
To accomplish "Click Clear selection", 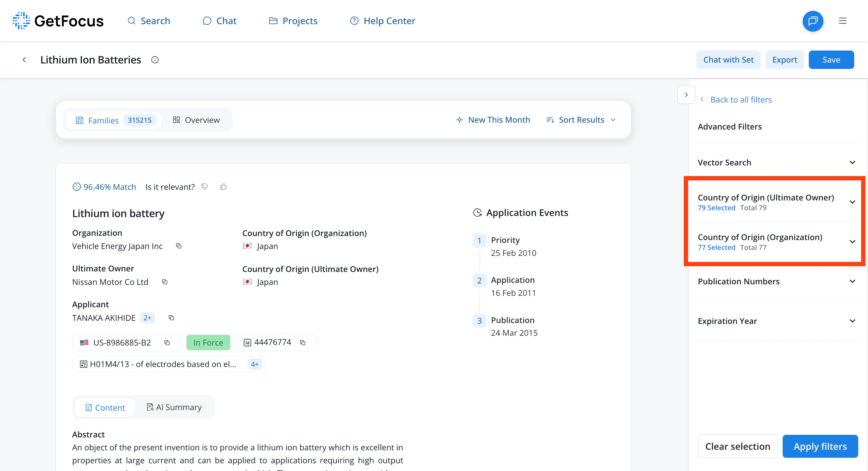I will pos(737,446).
